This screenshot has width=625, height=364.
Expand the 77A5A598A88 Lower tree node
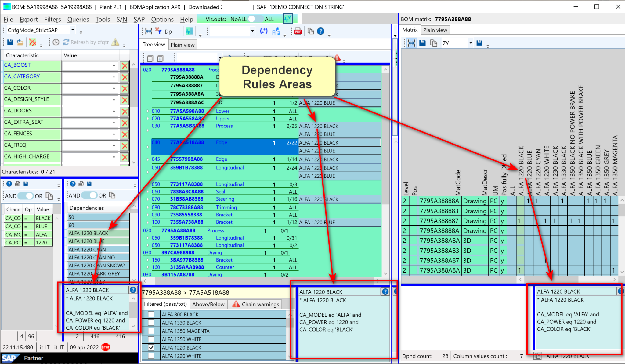(x=147, y=111)
